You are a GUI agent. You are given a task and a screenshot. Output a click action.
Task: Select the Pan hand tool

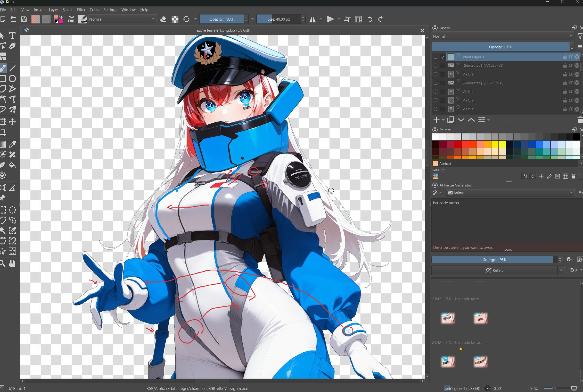(12, 263)
